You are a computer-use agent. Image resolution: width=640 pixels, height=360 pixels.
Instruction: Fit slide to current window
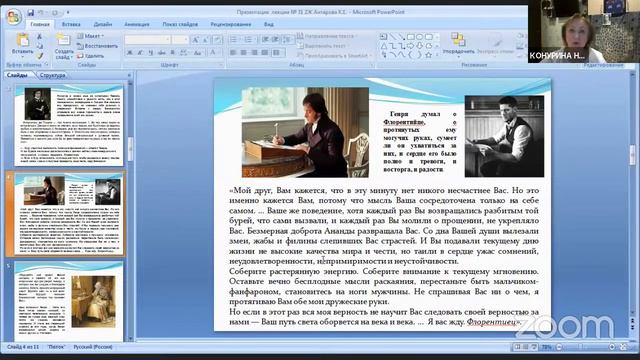coord(623,347)
